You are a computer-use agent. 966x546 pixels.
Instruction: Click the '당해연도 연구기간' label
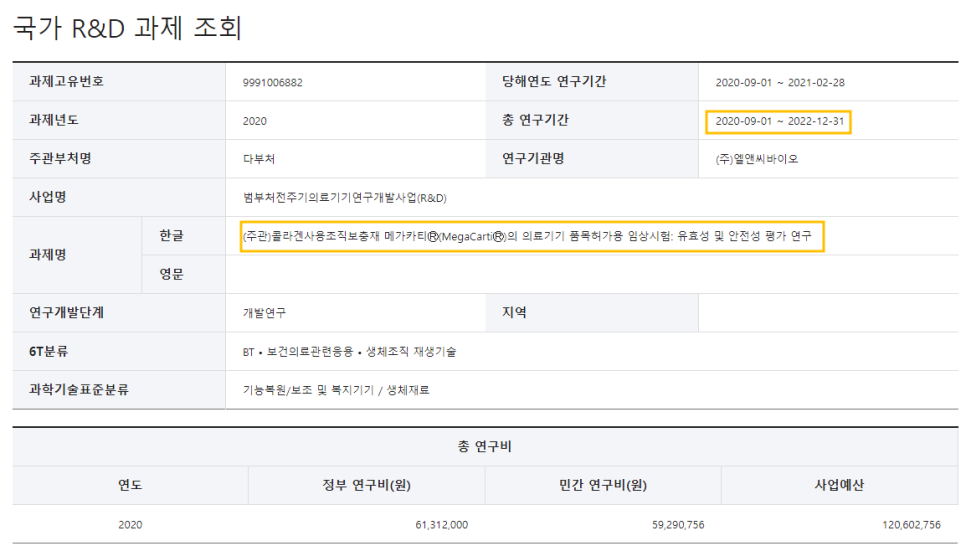click(554, 81)
